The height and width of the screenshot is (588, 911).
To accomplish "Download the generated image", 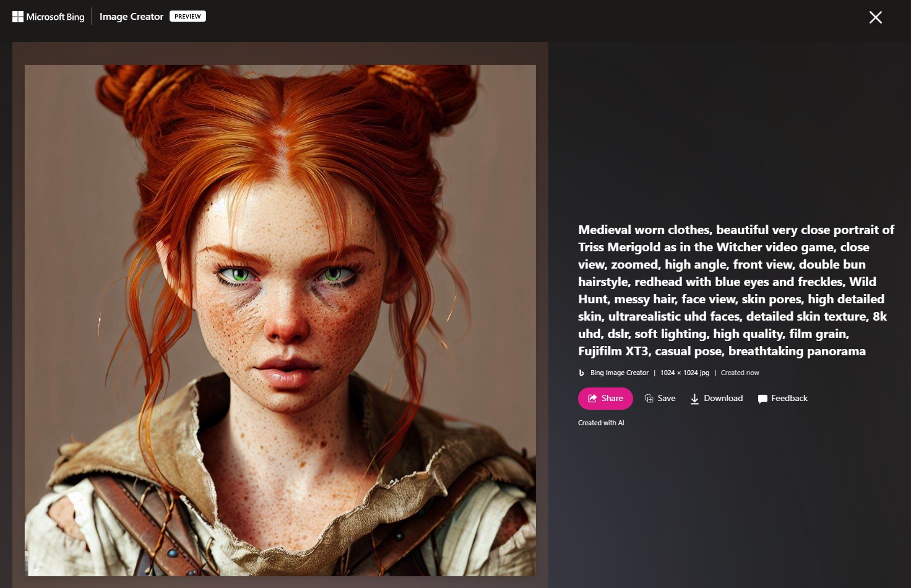I will [717, 399].
